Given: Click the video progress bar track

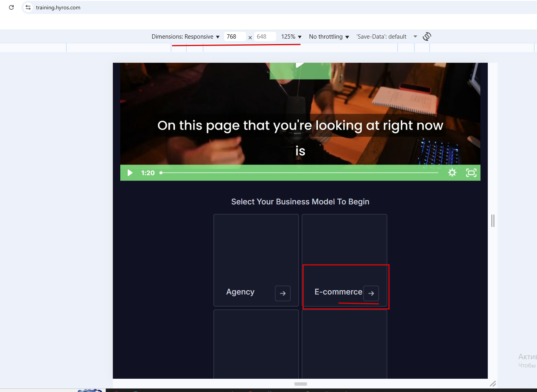Looking at the screenshot, I should 299,173.
